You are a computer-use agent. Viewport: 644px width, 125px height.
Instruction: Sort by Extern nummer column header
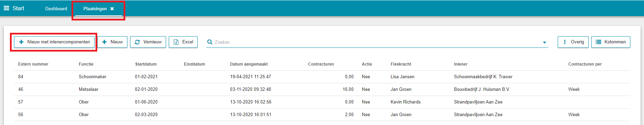point(33,64)
